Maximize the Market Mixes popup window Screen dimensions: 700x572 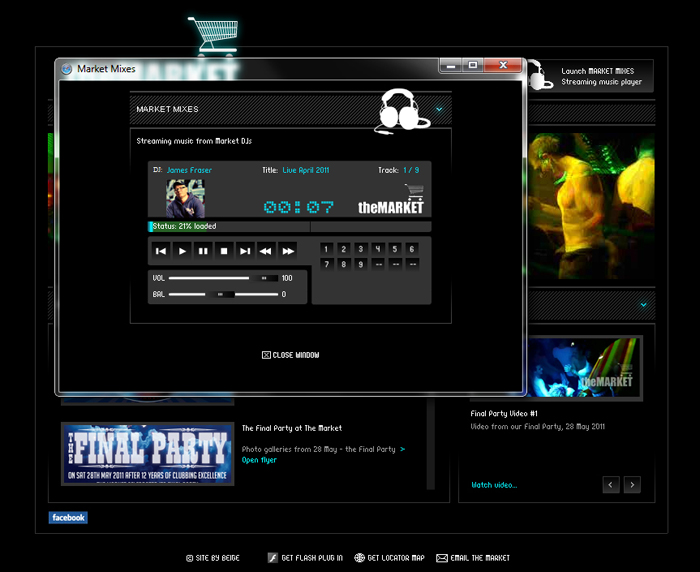pyautogui.click(x=473, y=65)
